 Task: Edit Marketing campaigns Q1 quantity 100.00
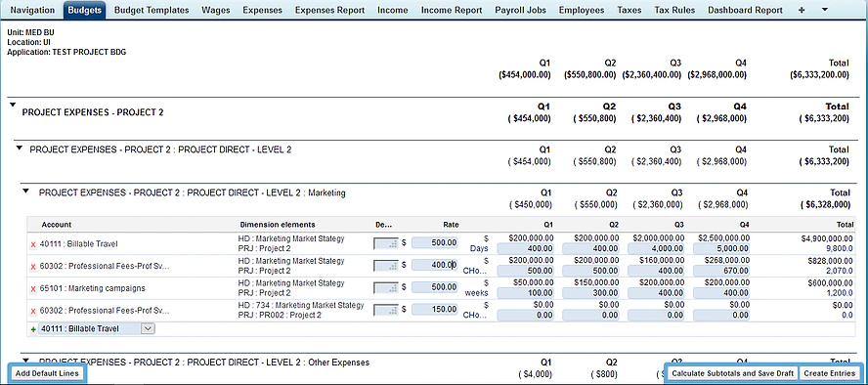pyautogui.click(x=525, y=293)
